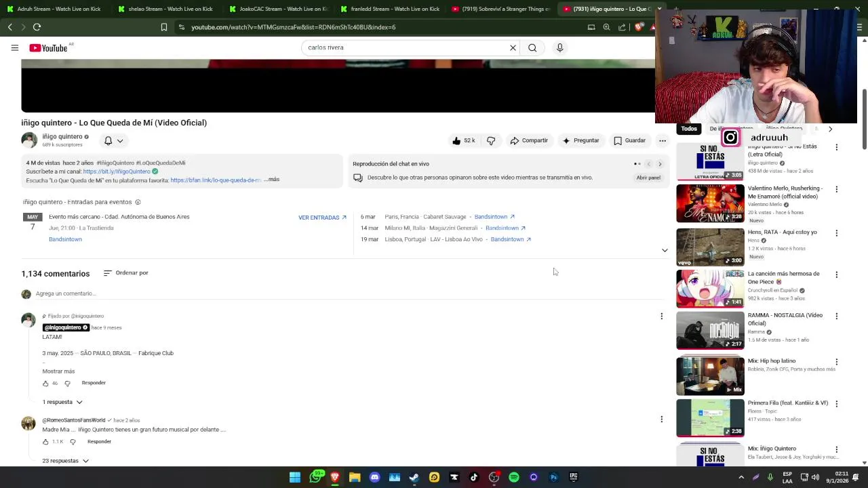The height and width of the screenshot is (488, 868).
Task: Expand the events list with the chevron
Action: (665, 250)
